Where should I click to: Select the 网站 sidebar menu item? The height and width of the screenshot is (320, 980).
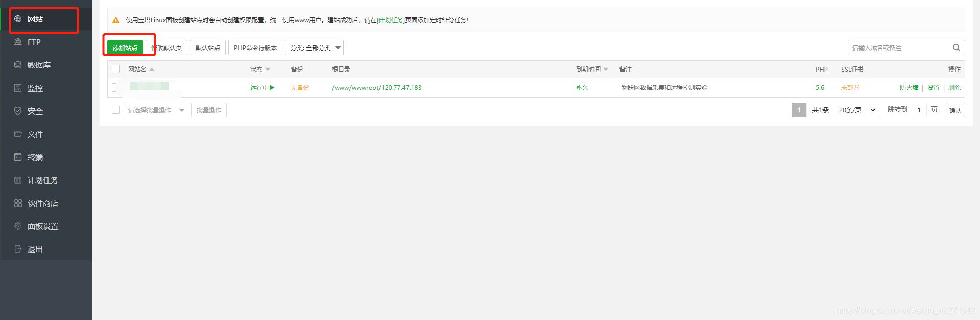(46, 19)
